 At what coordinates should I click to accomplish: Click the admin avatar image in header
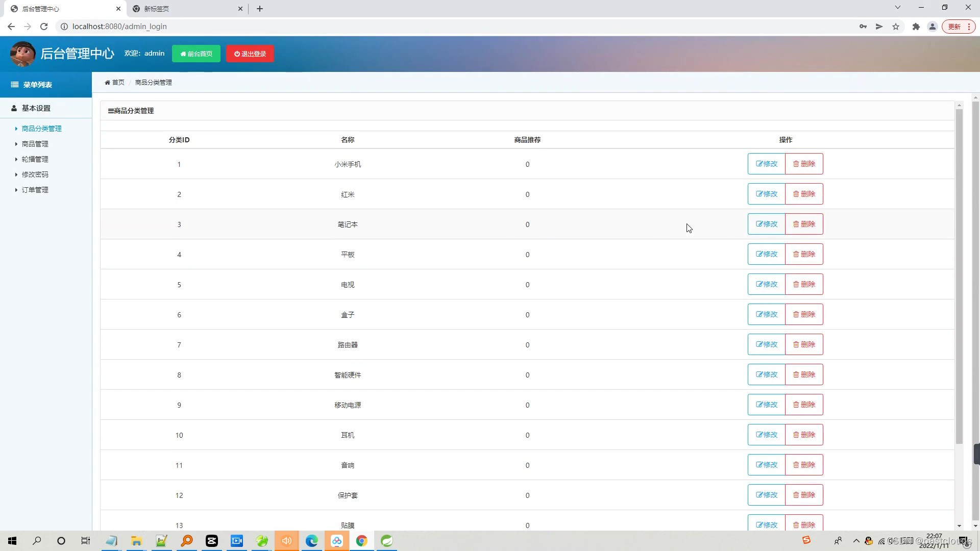click(x=22, y=54)
